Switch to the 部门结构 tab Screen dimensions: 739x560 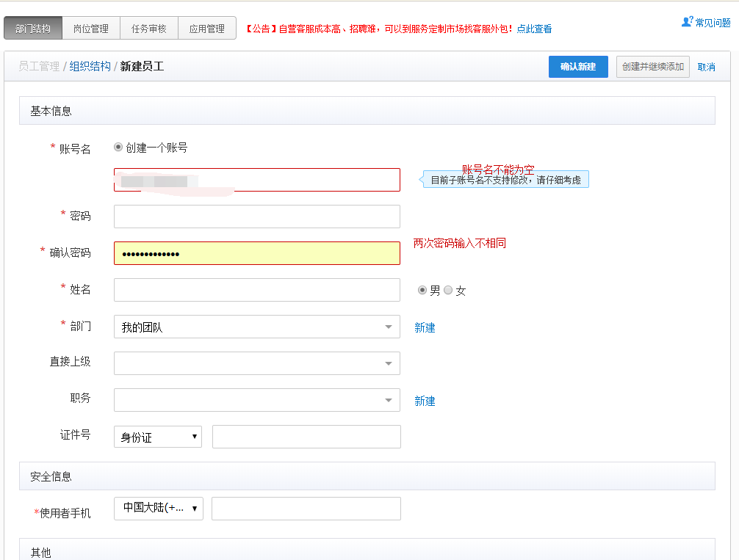pyautogui.click(x=33, y=29)
